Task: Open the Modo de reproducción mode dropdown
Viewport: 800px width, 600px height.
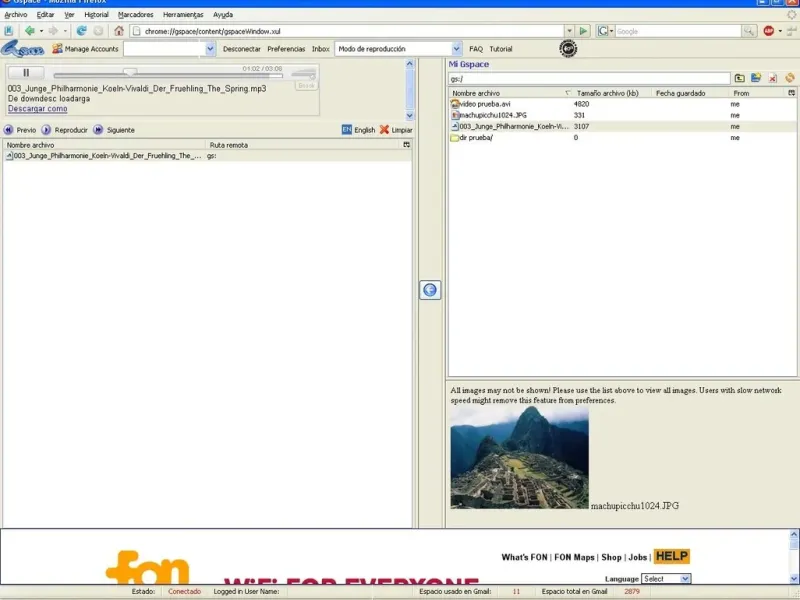Action: [x=456, y=49]
